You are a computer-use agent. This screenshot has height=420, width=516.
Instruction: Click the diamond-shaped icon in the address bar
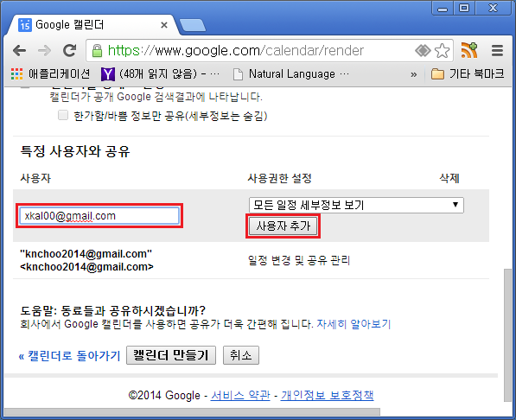point(423,51)
